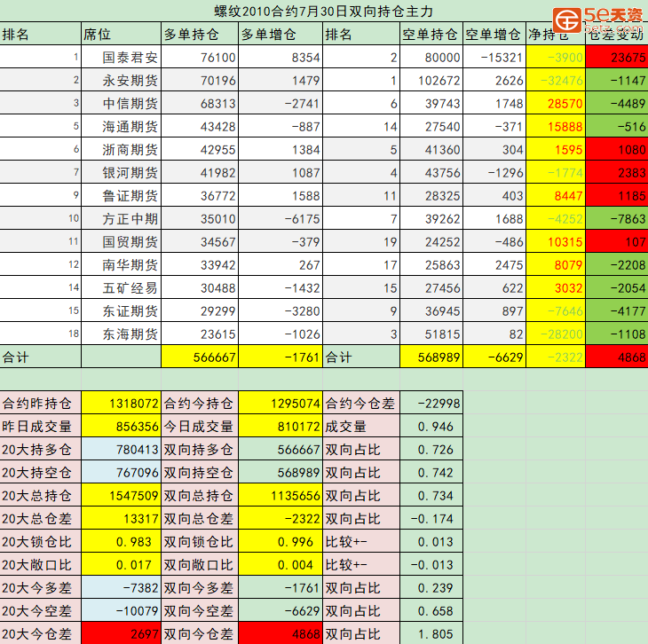The width and height of the screenshot is (648, 644).
Task: Select the green cell showing -7863
Action: coord(616,219)
